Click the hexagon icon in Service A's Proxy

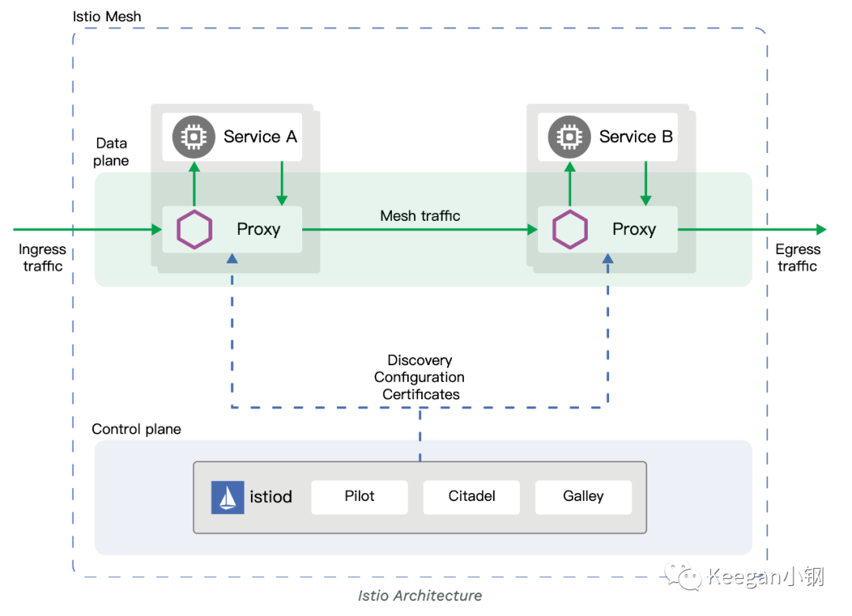tap(194, 230)
